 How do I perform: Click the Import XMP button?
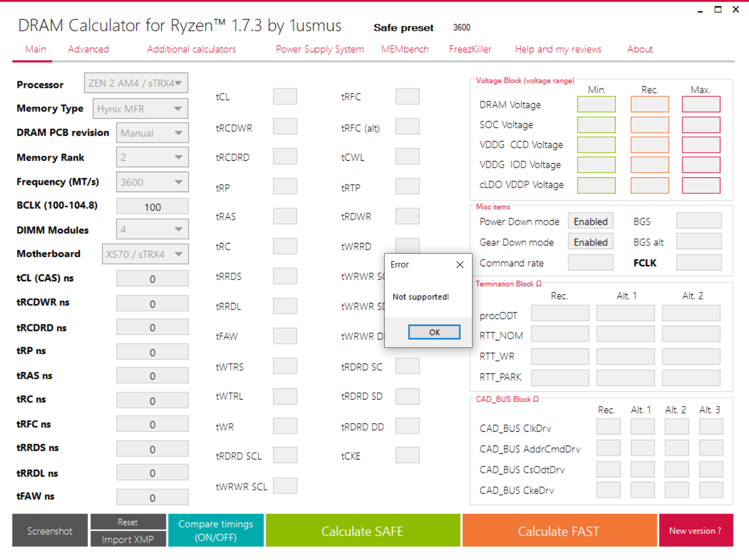(128, 539)
